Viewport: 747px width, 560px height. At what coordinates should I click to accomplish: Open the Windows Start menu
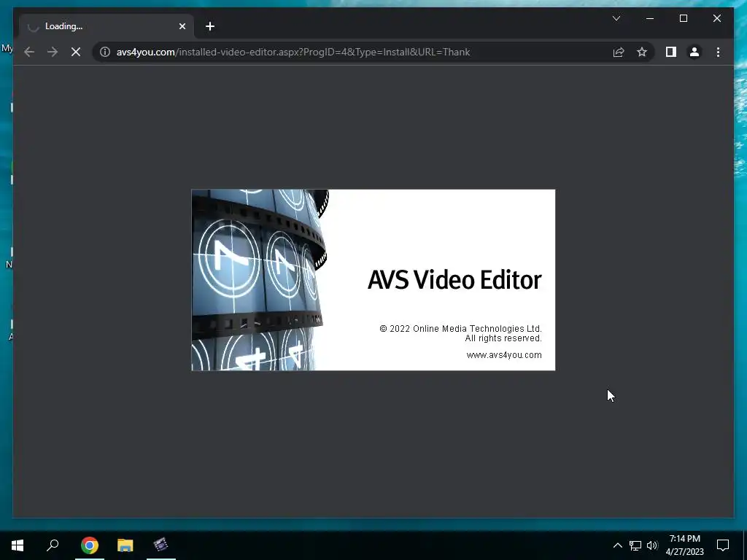[18, 545]
